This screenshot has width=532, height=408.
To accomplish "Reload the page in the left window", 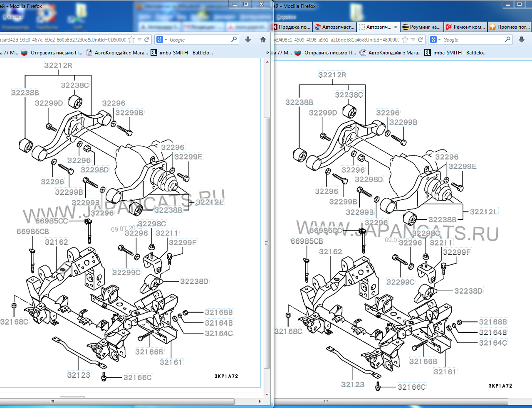I will pos(147,39).
